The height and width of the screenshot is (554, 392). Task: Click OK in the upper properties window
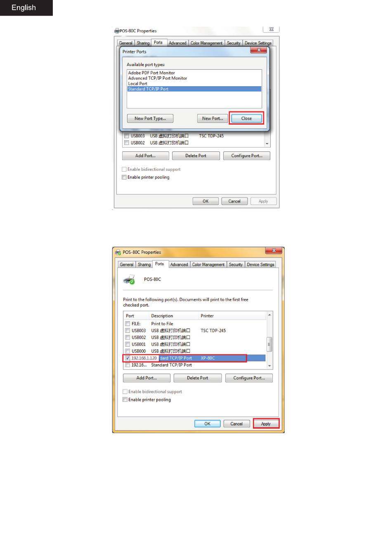[205, 201]
